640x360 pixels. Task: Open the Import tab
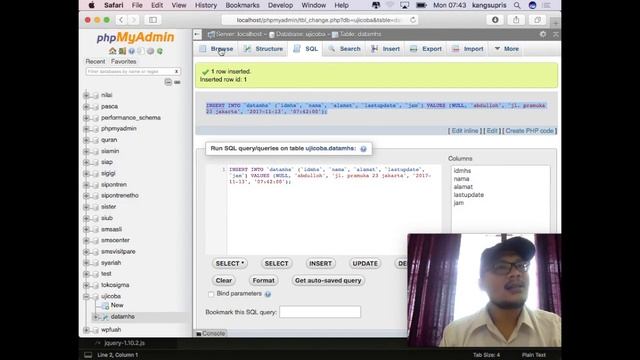(468, 49)
